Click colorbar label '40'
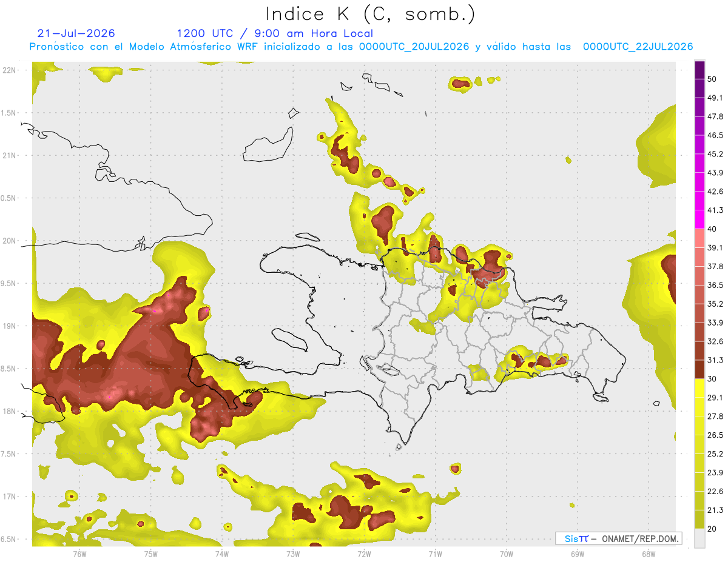 pos(712,229)
